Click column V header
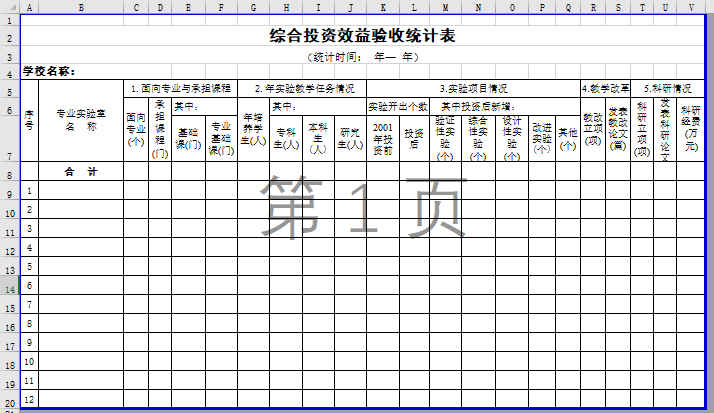714x413 pixels. [x=691, y=7]
